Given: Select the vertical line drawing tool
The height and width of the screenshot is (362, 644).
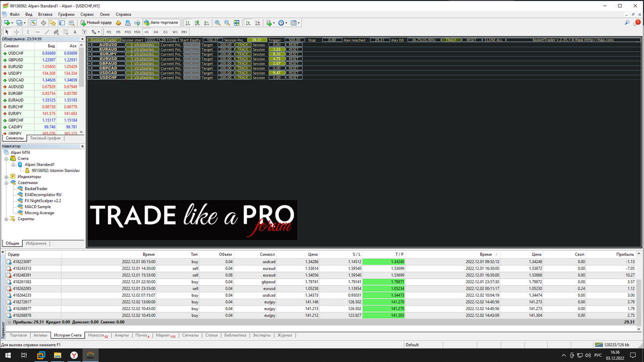Looking at the screenshot, I should pos(28,32).
